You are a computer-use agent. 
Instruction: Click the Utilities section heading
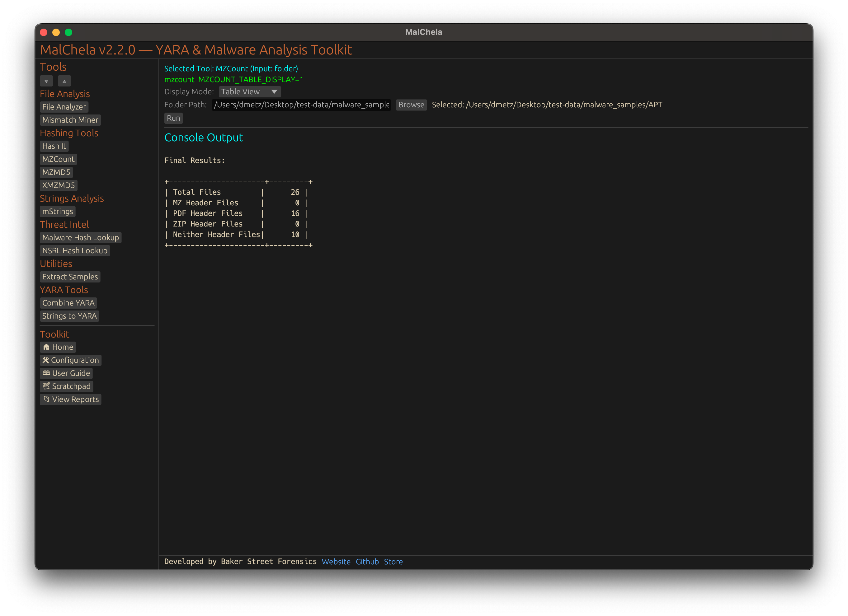[x=56, y=264]
